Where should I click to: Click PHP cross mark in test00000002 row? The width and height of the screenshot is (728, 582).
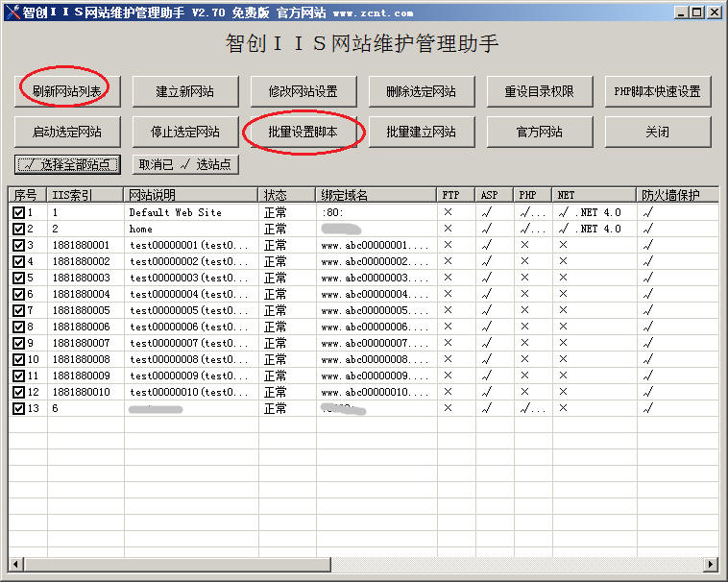pos(524,261)
